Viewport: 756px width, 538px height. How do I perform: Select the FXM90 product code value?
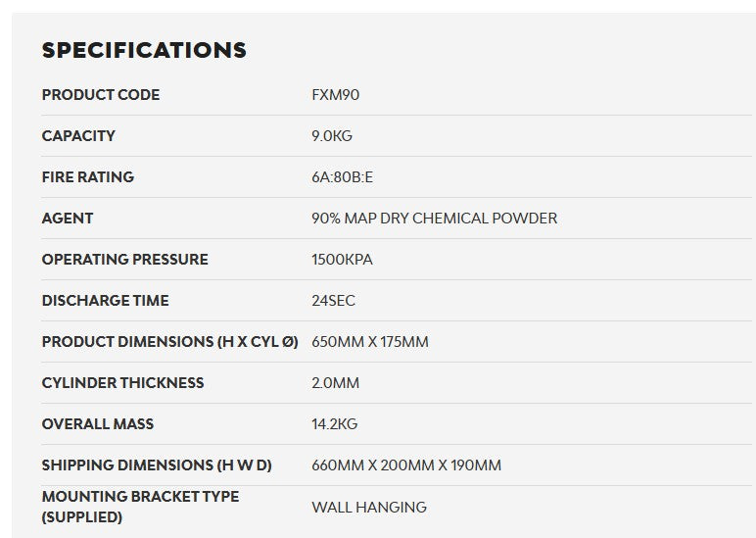tap(336, 95)
